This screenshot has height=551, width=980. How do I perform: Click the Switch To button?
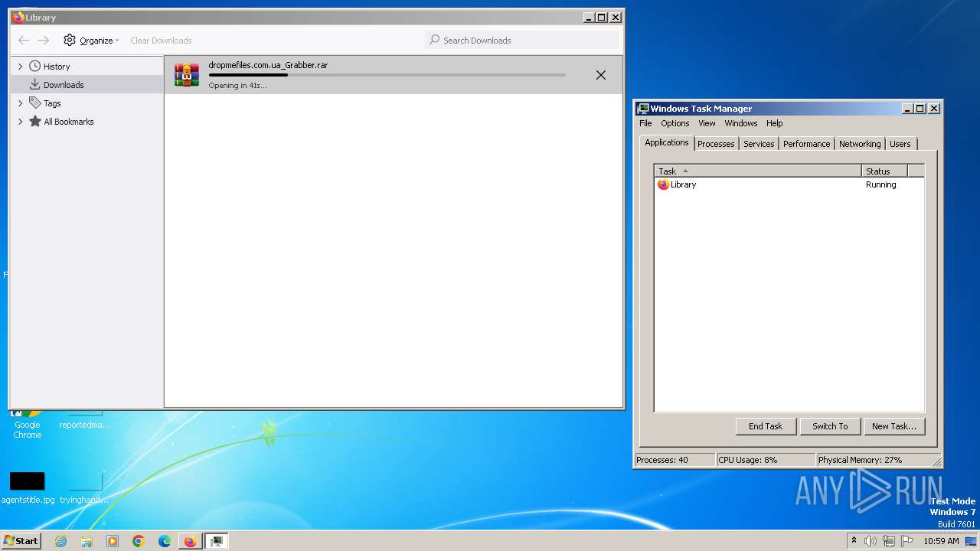830,426
